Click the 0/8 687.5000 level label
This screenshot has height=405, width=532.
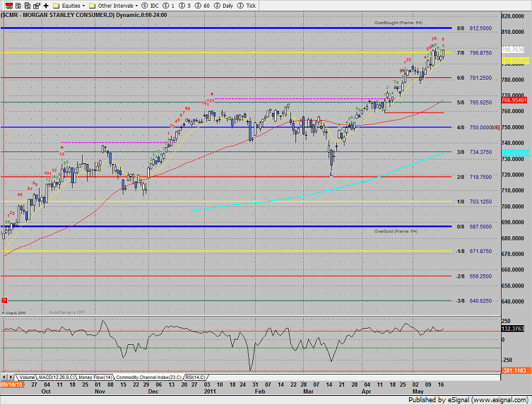(x=474, y=226)
